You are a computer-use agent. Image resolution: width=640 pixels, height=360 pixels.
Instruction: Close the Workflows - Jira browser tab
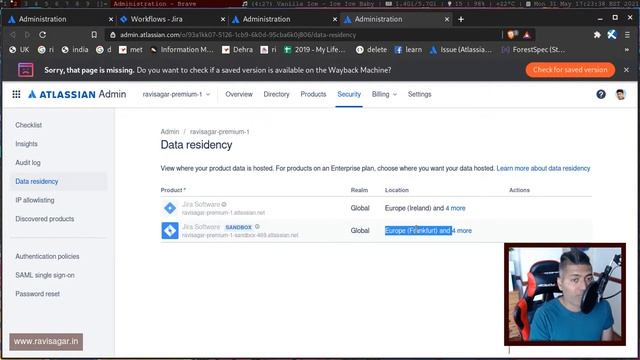pyautogui.click(x=223, y=19)
